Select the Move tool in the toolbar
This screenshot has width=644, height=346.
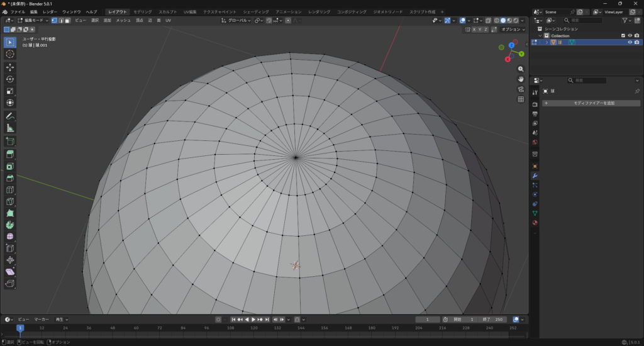[x=10, y=67]
